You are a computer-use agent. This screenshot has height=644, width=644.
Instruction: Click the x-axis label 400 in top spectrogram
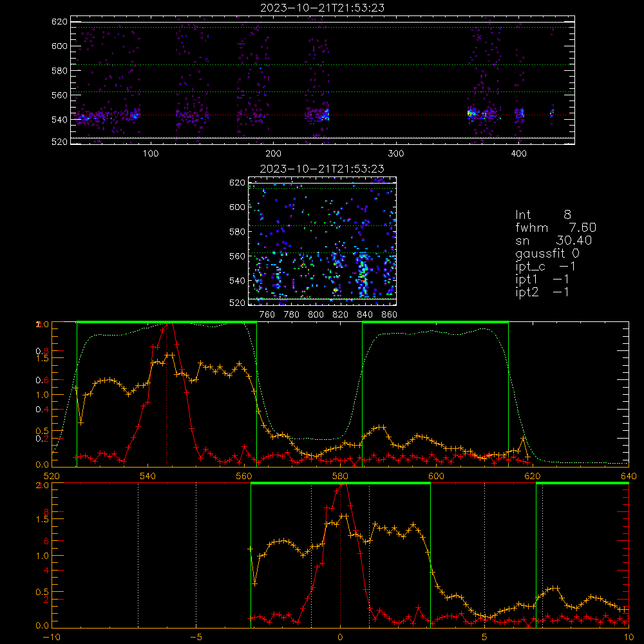point(518,154)
